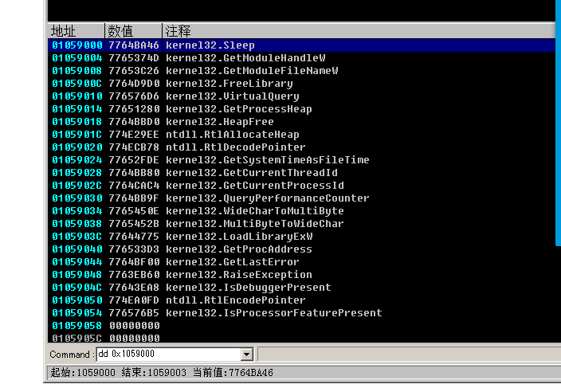Select the kernel32.IsDebuggerPresent entry
561x392 pixels.
coord(249,287)
